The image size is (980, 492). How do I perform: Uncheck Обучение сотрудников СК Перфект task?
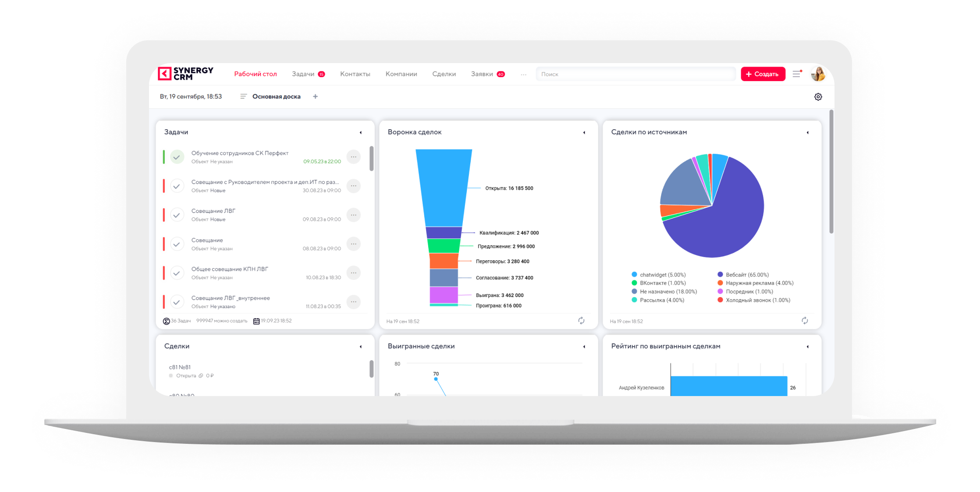coord(177,157)
